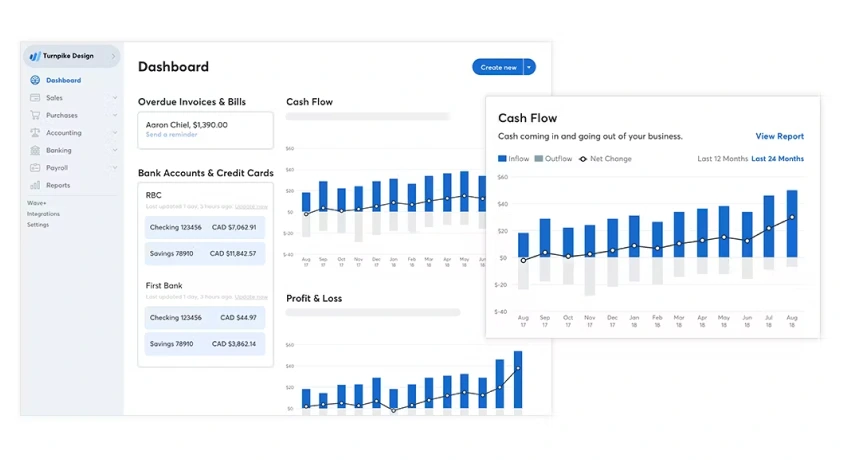Open the Reports menu item
This screenshot has width=847, height=460.
58,185
